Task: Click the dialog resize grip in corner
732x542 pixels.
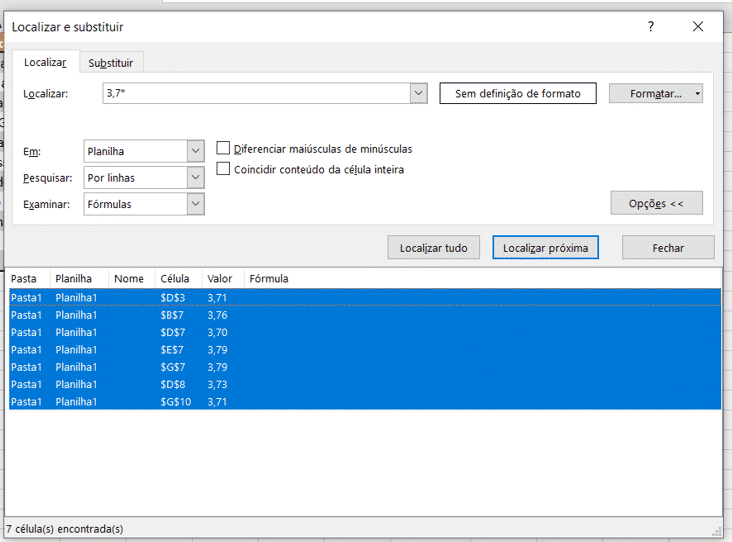Action: pos(717,532)
